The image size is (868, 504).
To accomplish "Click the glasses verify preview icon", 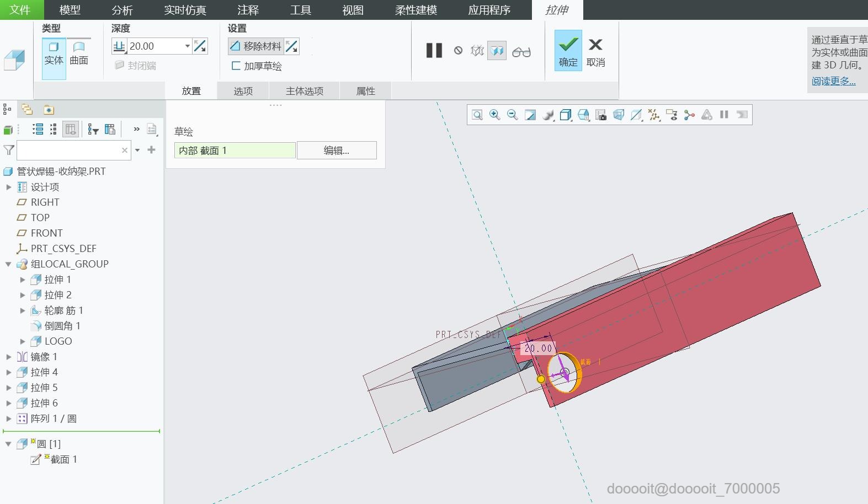I will point(521,51).
